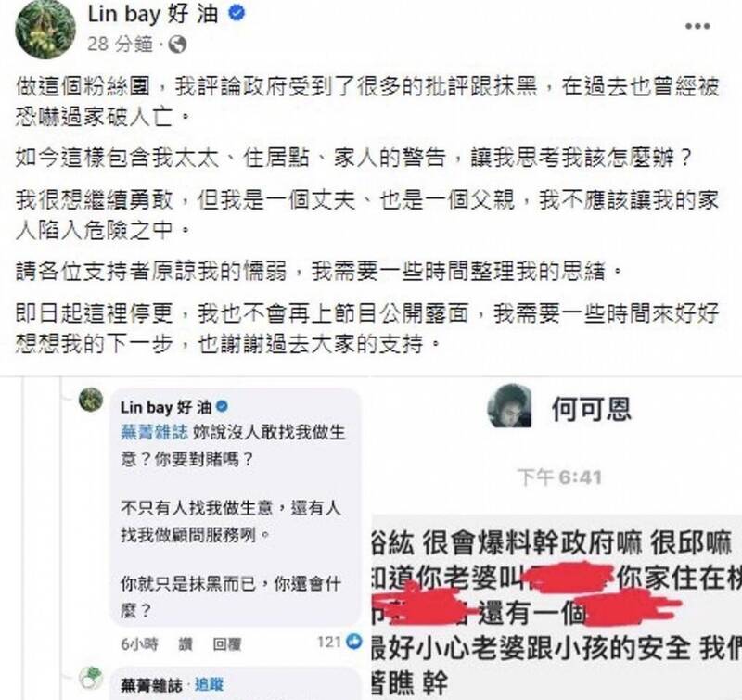View the 121 reactions count

coord(329,643)
